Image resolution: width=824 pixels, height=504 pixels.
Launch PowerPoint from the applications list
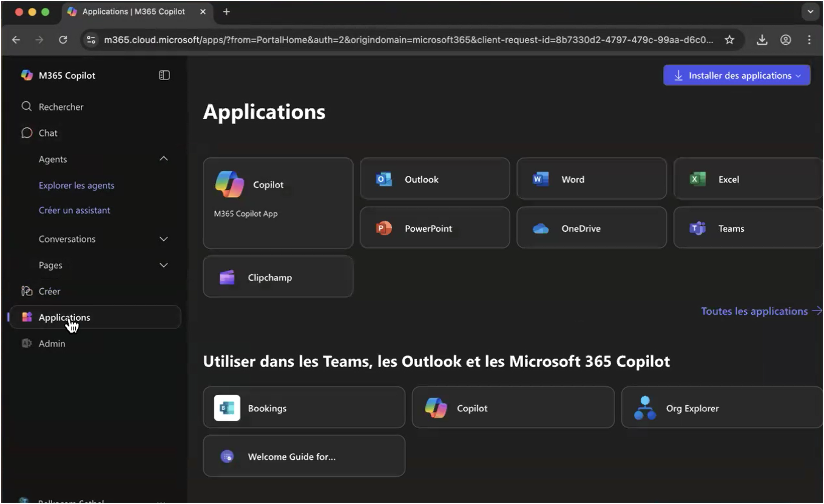(434, 228)
